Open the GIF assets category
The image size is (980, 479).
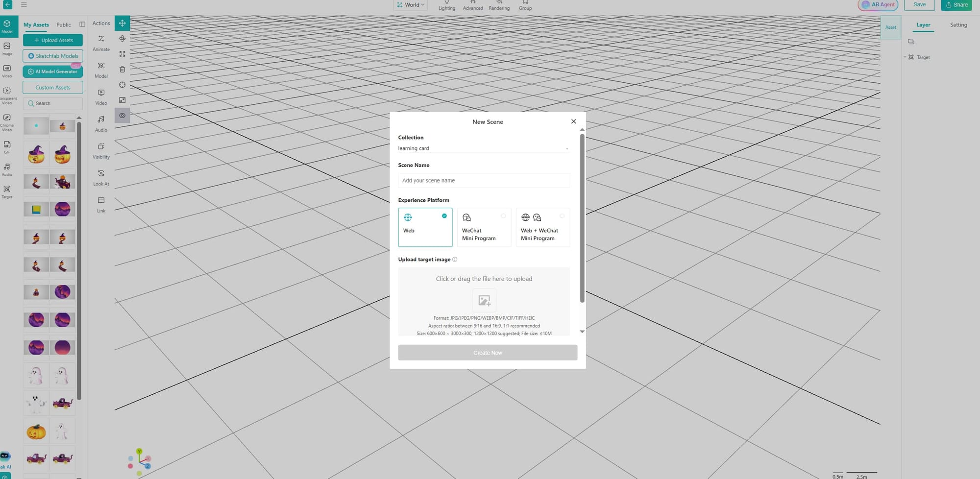7,147
